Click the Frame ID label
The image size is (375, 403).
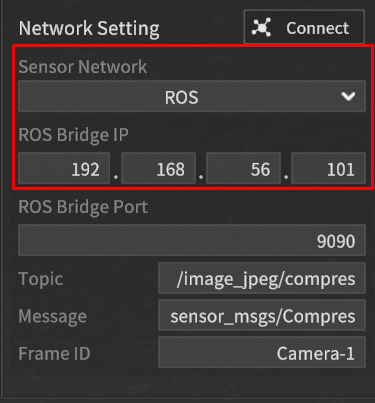(54, 353)
